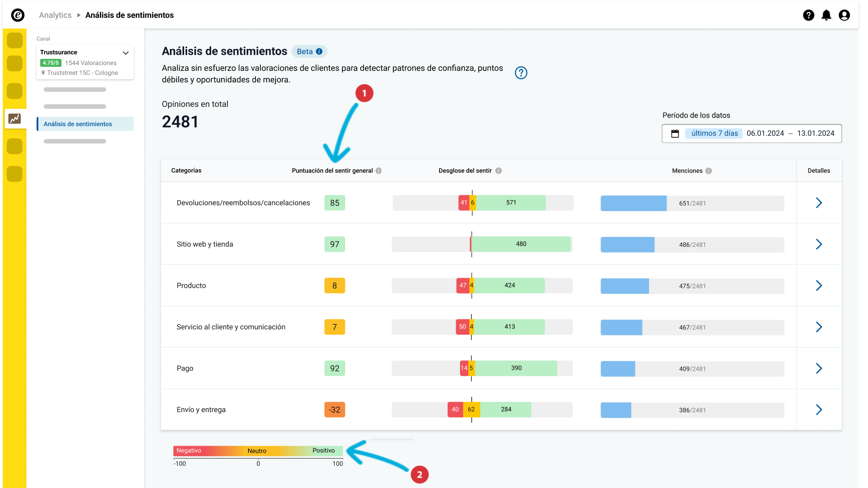Expand the Trustsurance channel dropdown

[126, 53]
